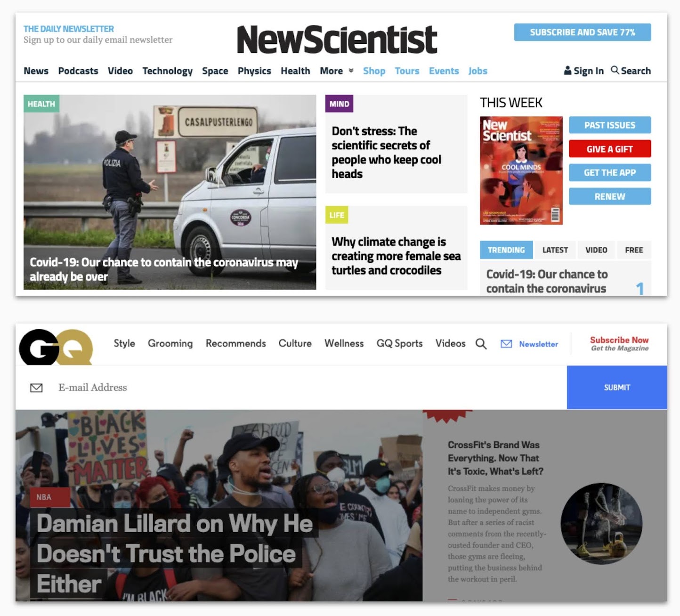Open GQ search magnifier icon

pos(481,344)
